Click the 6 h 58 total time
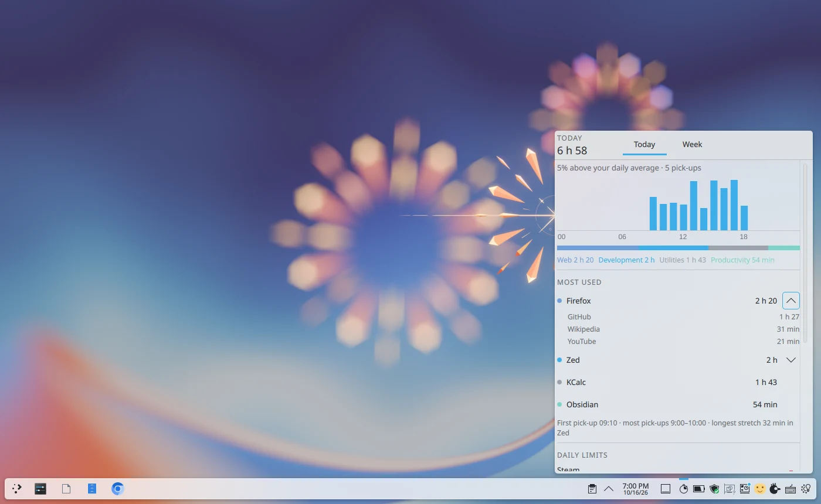This screenshot has height=504, width=821. 572,151
